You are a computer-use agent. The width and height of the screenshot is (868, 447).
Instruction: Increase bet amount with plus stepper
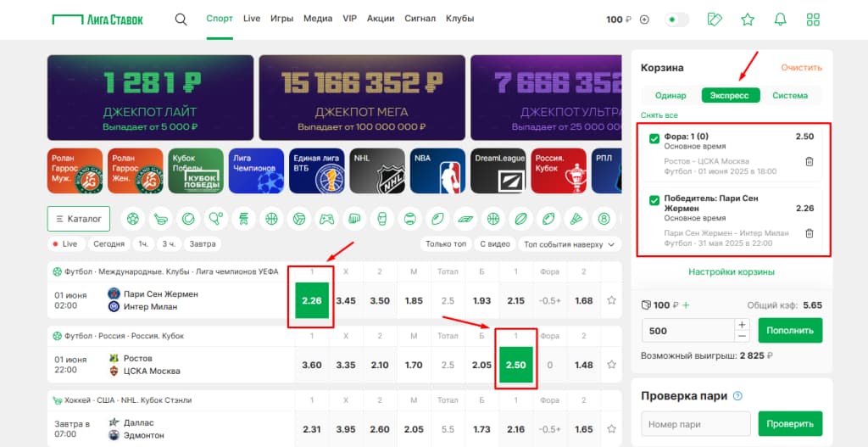click(x=743, y=325)
